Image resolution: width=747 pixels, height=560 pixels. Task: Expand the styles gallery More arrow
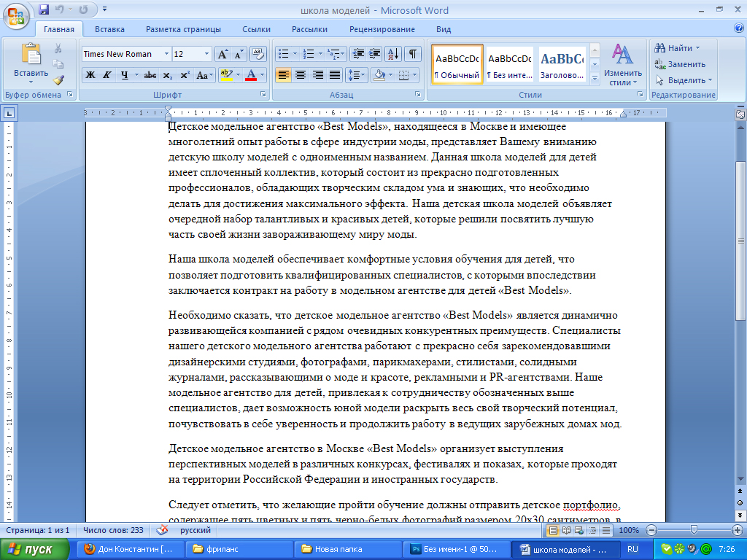point(595,79)
